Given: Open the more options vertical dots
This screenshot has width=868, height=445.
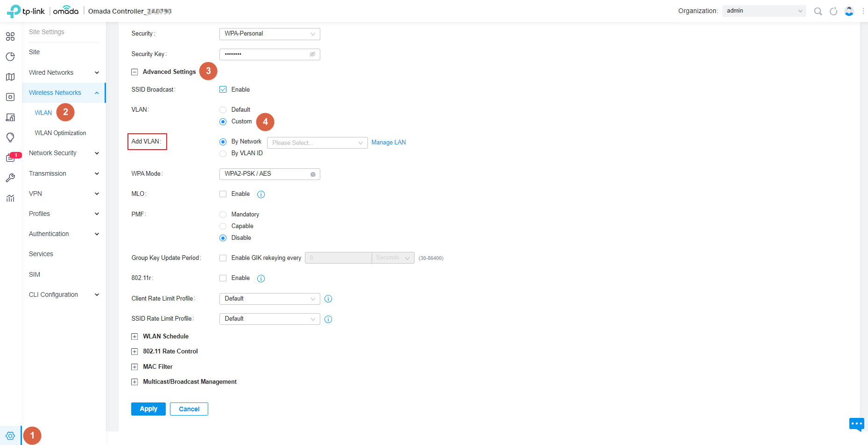Looking at the screenshot, I should click(863, 11).
